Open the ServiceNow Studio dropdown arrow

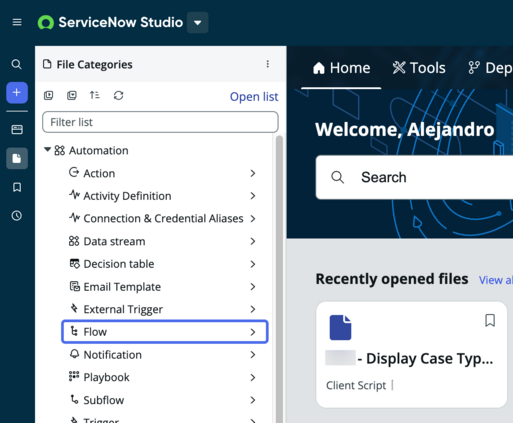pyautogui.click(x=198, y=23)
